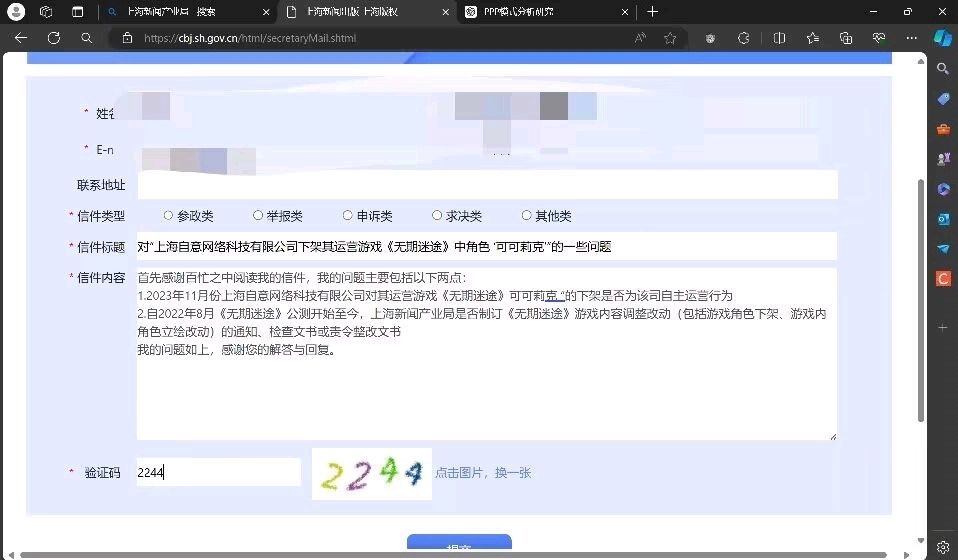
Task: Open the Outlook sidebar icon
Action: 942,219
